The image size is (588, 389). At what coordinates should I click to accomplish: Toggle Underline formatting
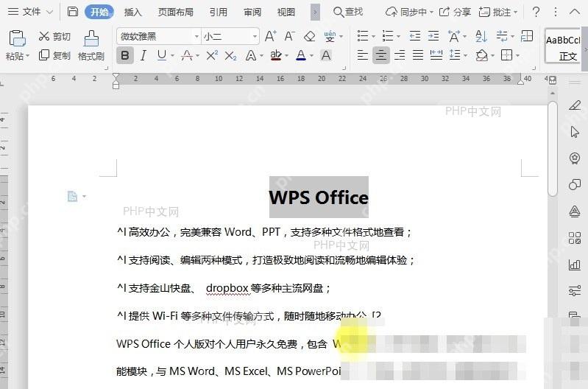pyautogui.click(x=162, y=55)
